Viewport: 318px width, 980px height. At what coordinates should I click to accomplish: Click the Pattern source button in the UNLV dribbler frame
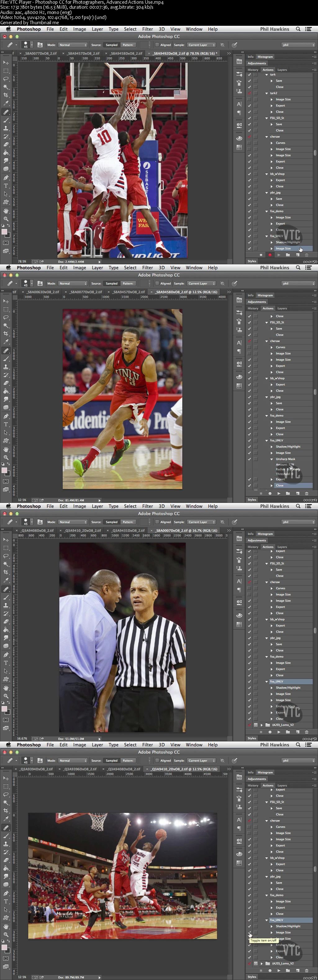(128, 283)
